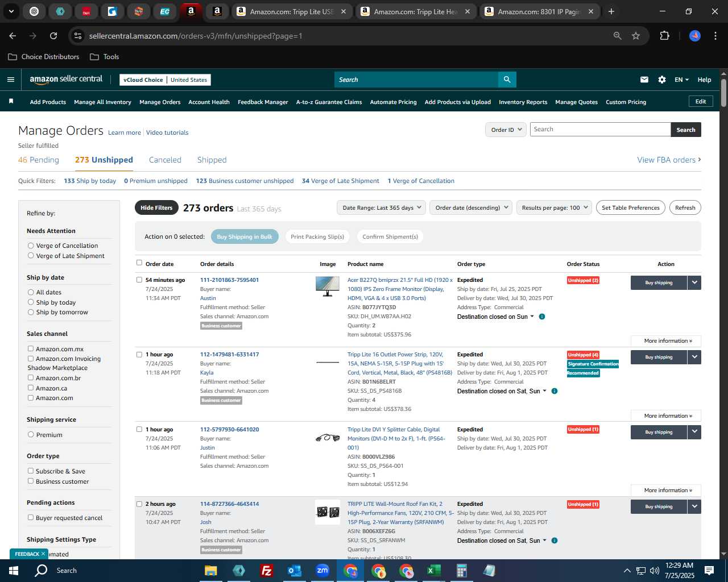Viewport: 728px width, 582px height.
Task: Open Manage All Inventory menu item
Action: coord(102,102)
